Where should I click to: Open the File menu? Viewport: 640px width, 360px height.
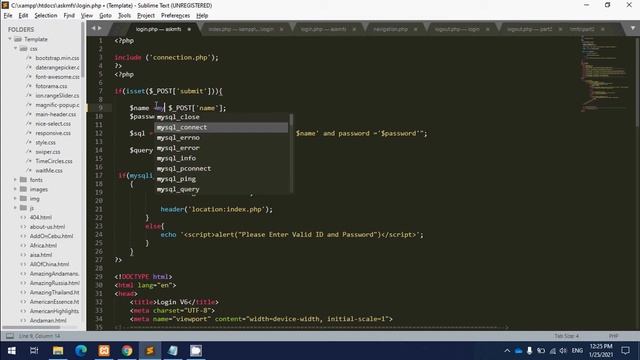(x=8, y=16)
